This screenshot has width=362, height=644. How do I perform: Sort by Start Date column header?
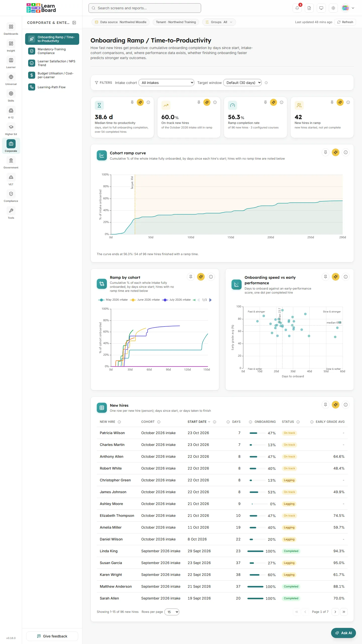tap(199, 422)
